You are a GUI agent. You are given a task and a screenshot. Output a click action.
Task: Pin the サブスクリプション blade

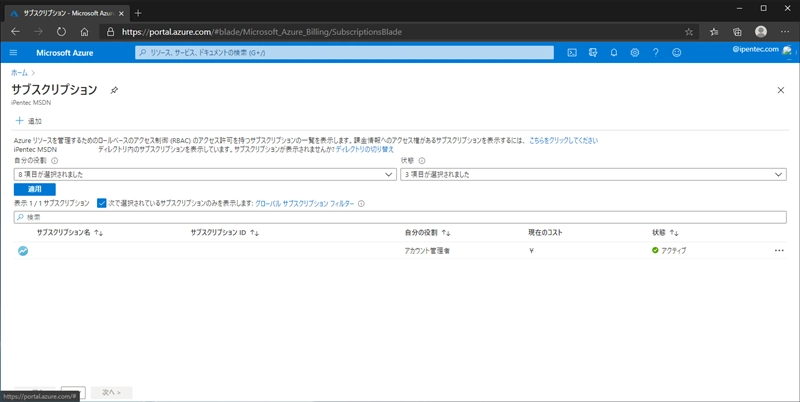[114, 90]
